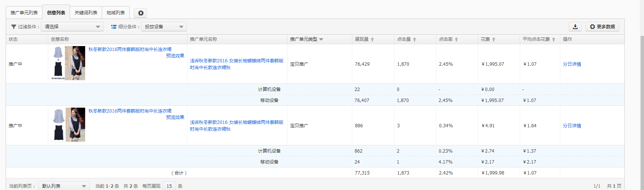Click the first creative's product thumbnail
Image resolution: width=644 pixels, height=190 pixels.
(68, 63)
